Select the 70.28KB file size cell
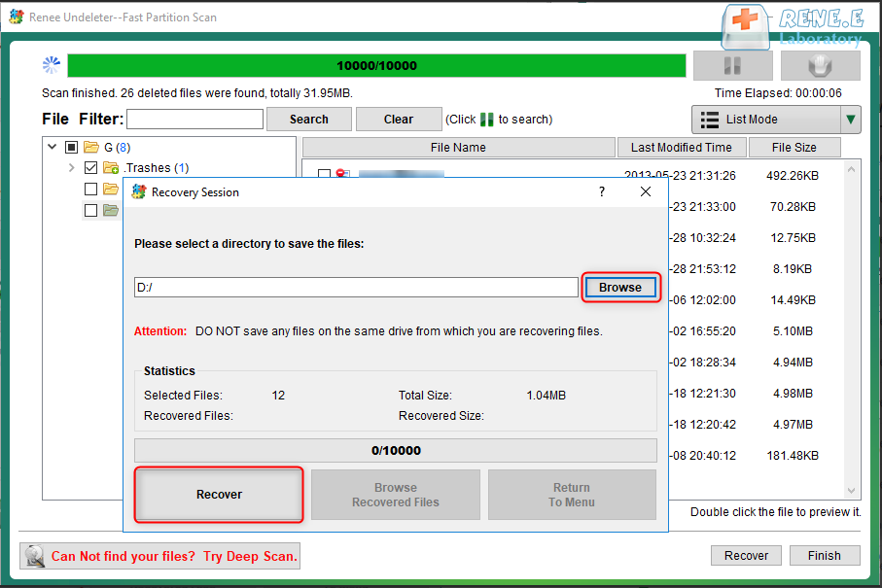Image resolution: width=882 pixels, height=588 pixels. coord(793,207)
